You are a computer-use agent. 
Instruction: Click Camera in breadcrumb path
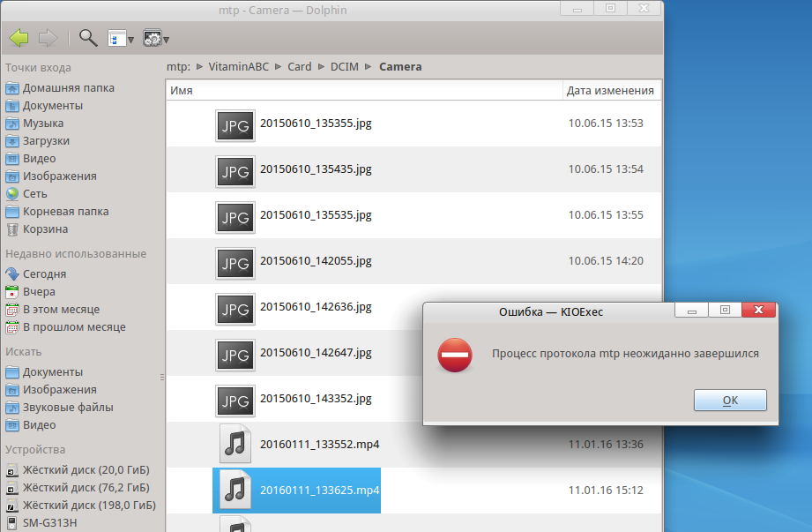tap(400, 67)
